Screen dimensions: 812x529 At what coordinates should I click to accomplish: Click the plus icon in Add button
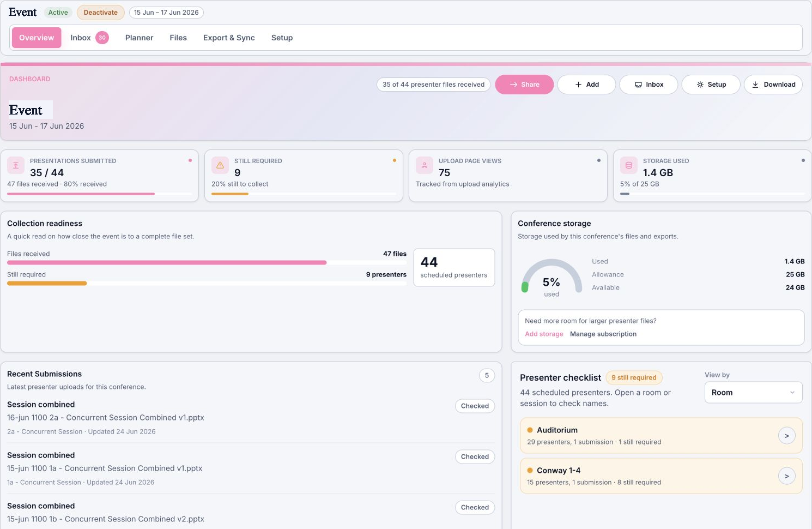coord(578,85)
